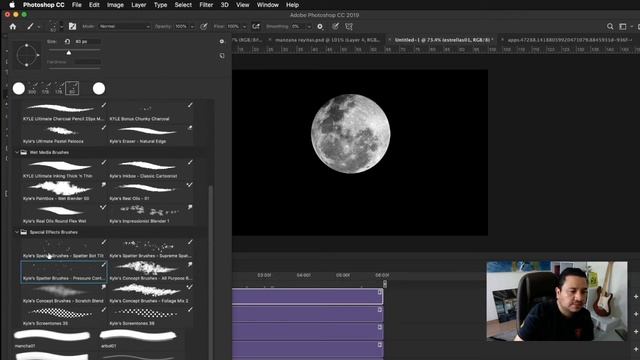Select the mancha01 brush

click(x=52, y=339)
